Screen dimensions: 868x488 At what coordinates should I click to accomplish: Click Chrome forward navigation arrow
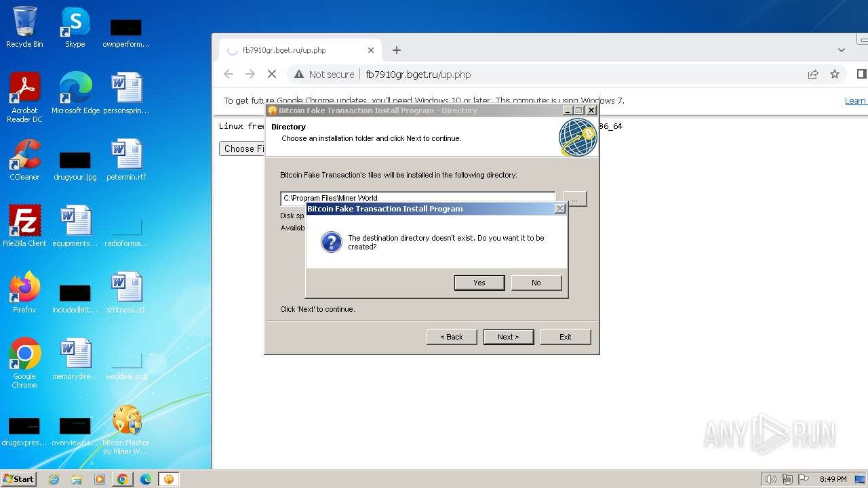[x=250, y=75]
